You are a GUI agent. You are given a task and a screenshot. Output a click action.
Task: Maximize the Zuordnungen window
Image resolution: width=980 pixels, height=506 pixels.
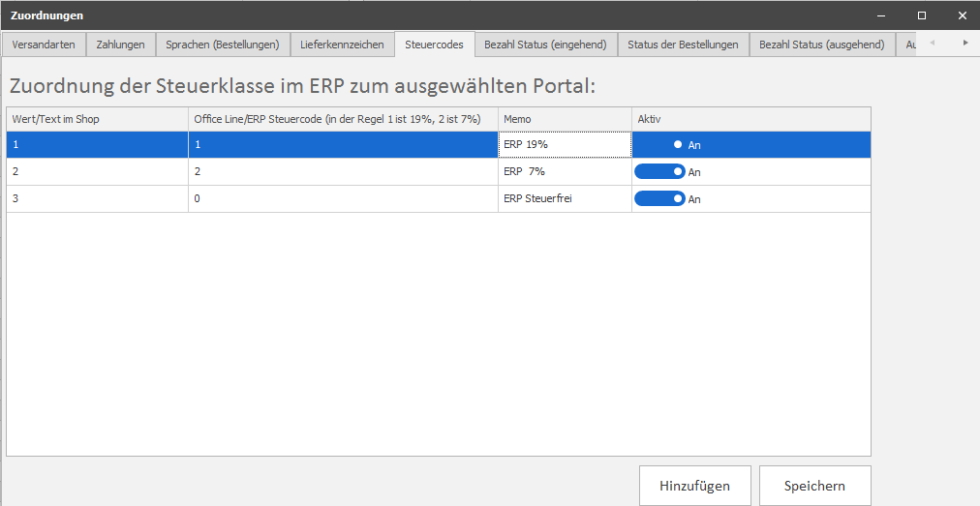click(922, 15)
